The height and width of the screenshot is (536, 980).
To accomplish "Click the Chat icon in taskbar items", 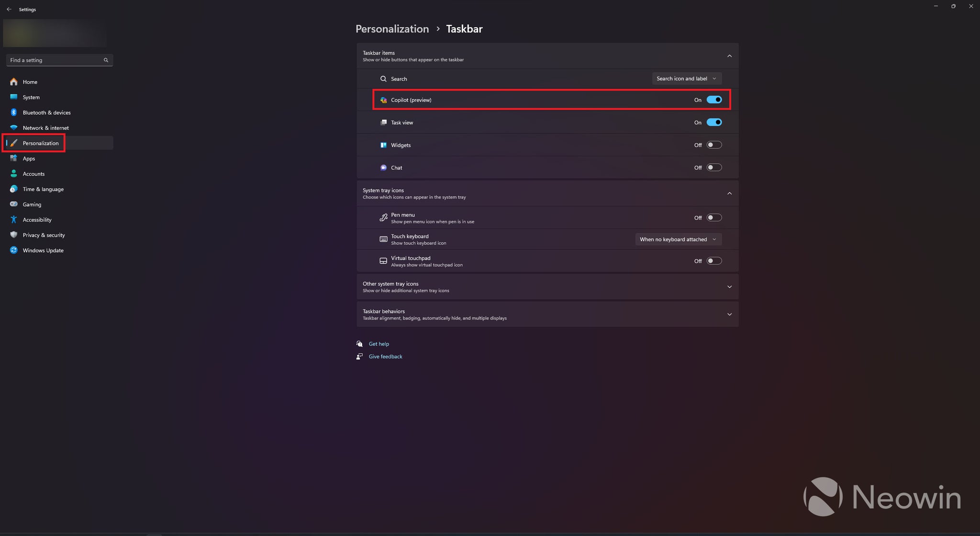I will click(383, 167).
